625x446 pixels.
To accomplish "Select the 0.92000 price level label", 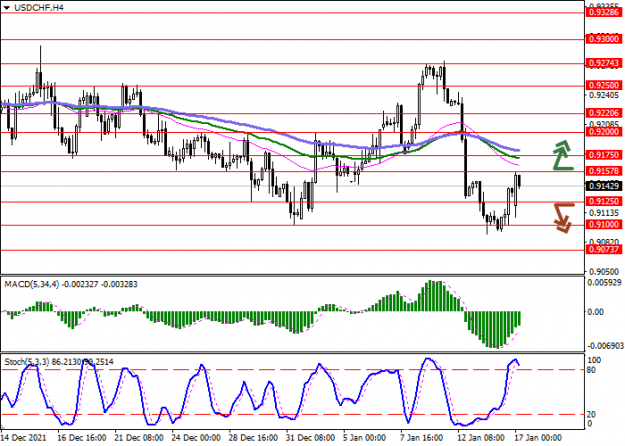I will [x=604, y=132].
